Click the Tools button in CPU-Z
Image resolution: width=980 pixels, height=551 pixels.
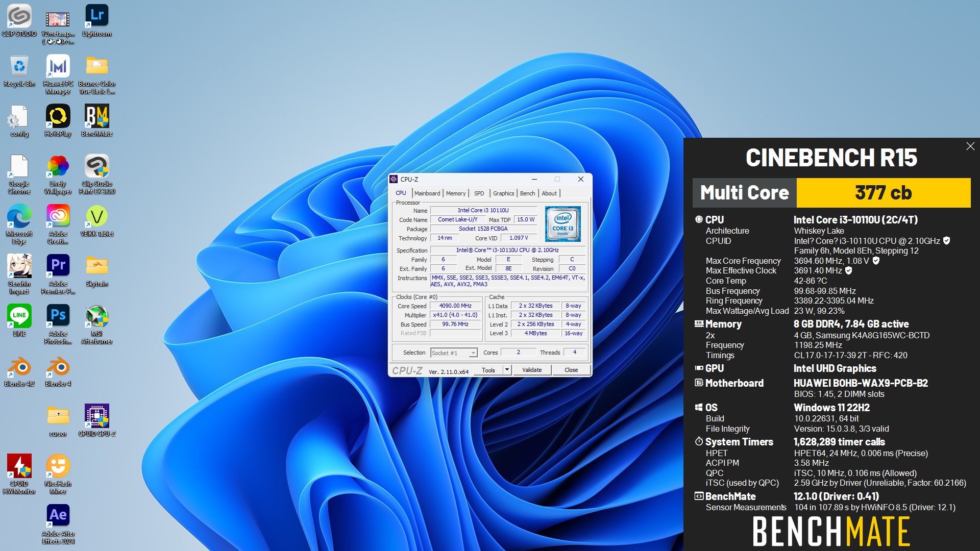click(488, 370)
